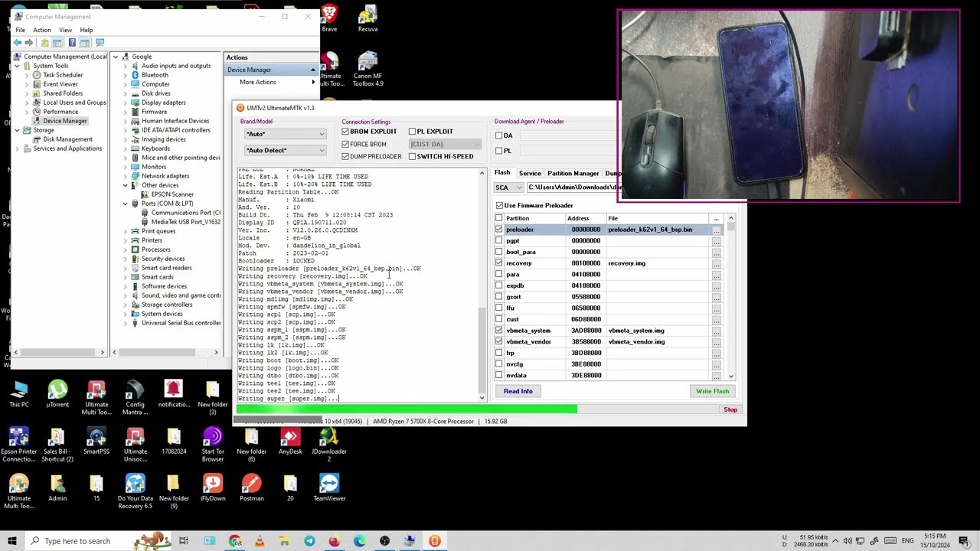Collapse the Storage tree node
The image size is (980, 551).
(17, 130)
